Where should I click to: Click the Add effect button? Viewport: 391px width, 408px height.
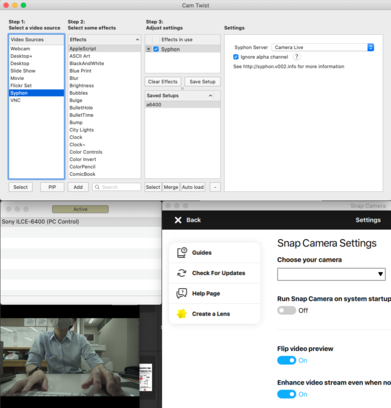[x=78, y=187]
